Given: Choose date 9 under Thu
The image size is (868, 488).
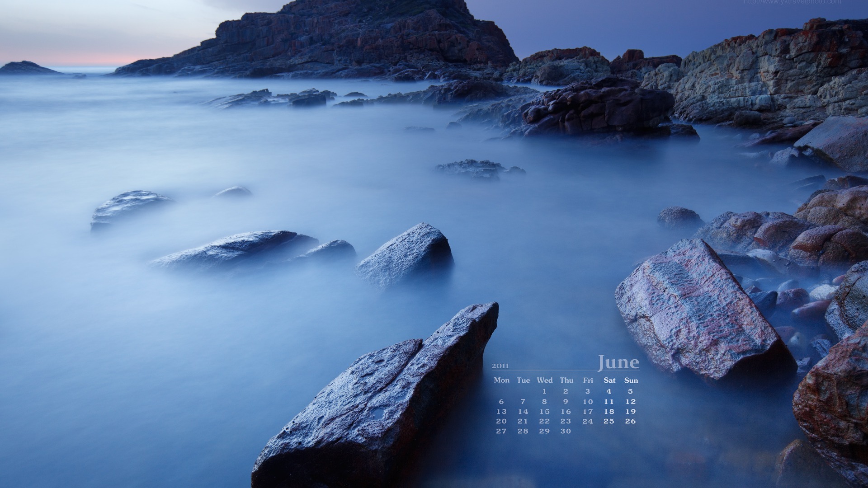Looking at the screenshot, I should tap(566, 402).
